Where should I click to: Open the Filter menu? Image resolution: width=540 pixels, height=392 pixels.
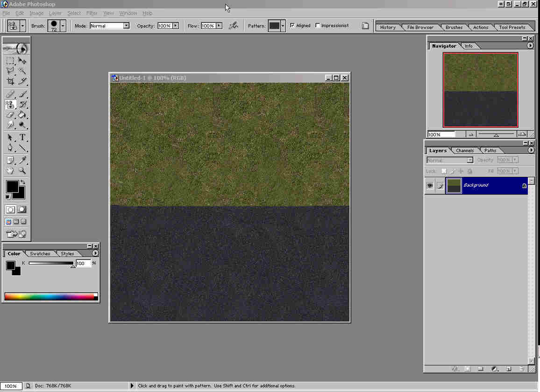[x=92, y=13]
